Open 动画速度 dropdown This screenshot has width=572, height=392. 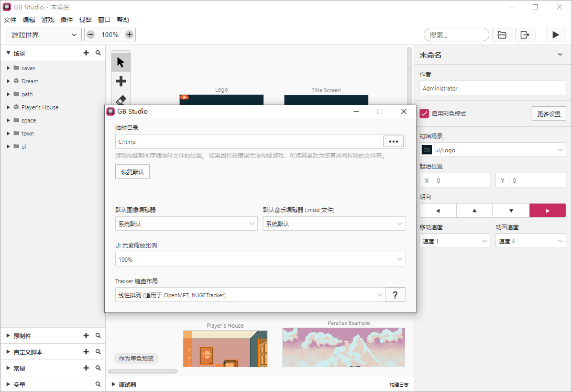[x=531, y=241]
